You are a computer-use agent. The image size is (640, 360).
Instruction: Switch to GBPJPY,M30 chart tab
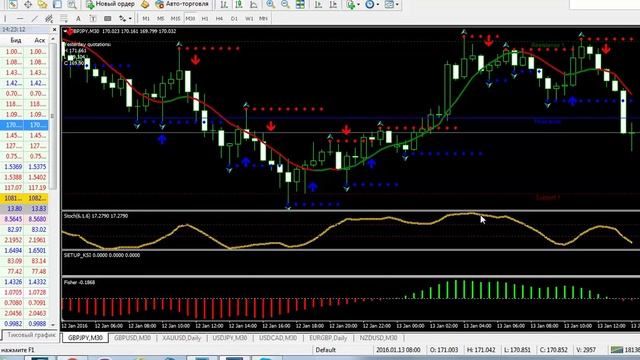coord(85,338)
